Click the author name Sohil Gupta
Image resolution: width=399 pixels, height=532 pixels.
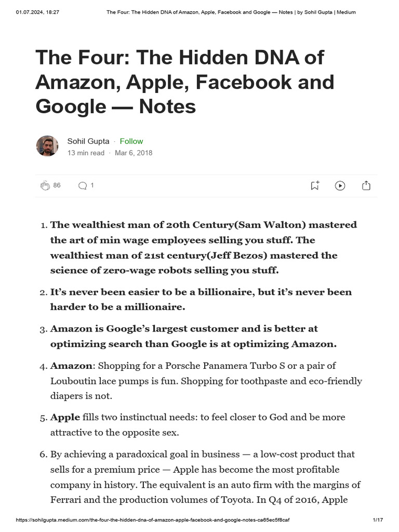pyautogui.click(x=88, y=141)
